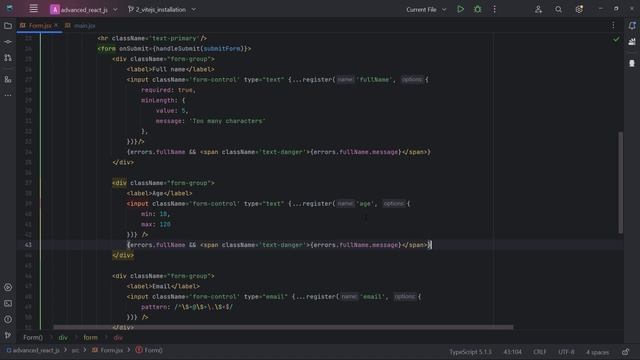Click the 'required: true,' line

tap(169, 90)
